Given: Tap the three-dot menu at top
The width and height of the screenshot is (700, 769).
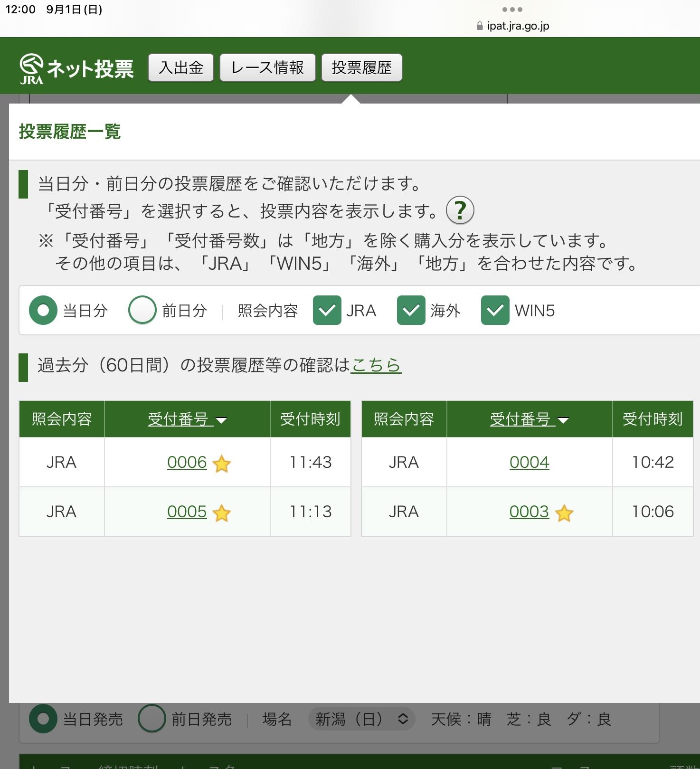Looking at the screenshot, I should pos(512,9).
